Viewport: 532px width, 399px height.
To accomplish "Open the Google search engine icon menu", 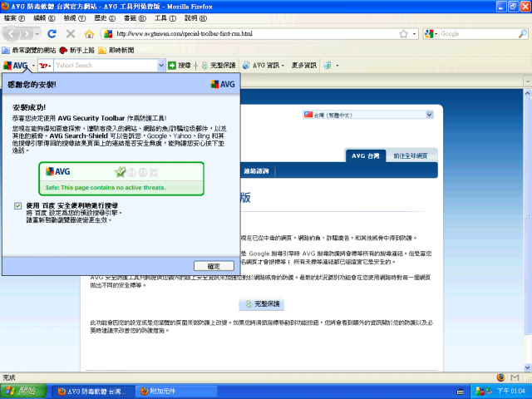I will tap(430, 33).
